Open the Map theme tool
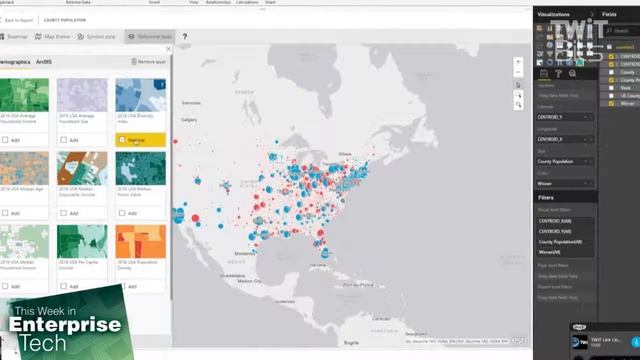 pyautogui.click(x=52, y=37)
